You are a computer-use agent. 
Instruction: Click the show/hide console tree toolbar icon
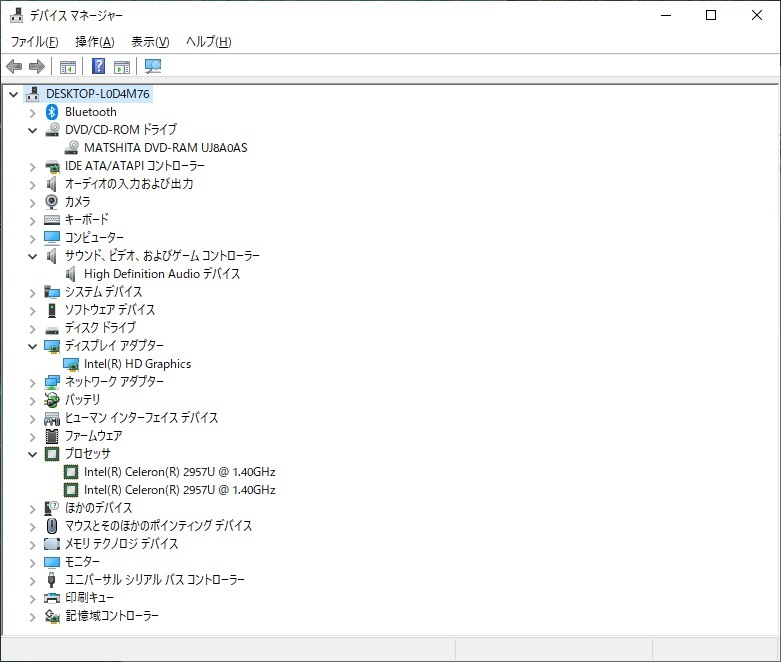click(x=68, y=66)
